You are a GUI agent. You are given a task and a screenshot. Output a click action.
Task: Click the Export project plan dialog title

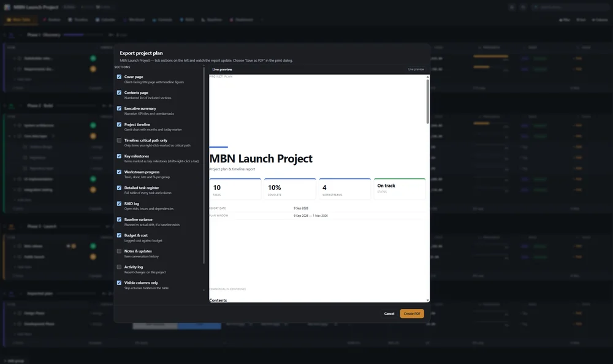tap(141, 53)
